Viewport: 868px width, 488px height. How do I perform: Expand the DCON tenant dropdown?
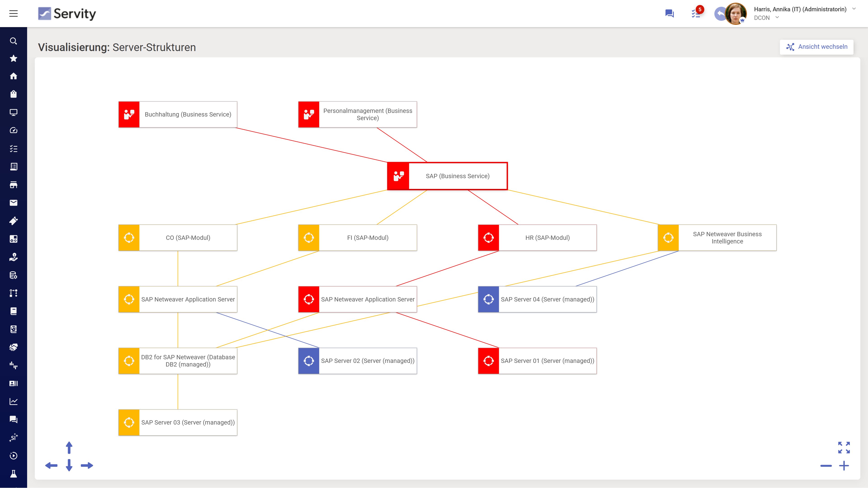[777, 18]
